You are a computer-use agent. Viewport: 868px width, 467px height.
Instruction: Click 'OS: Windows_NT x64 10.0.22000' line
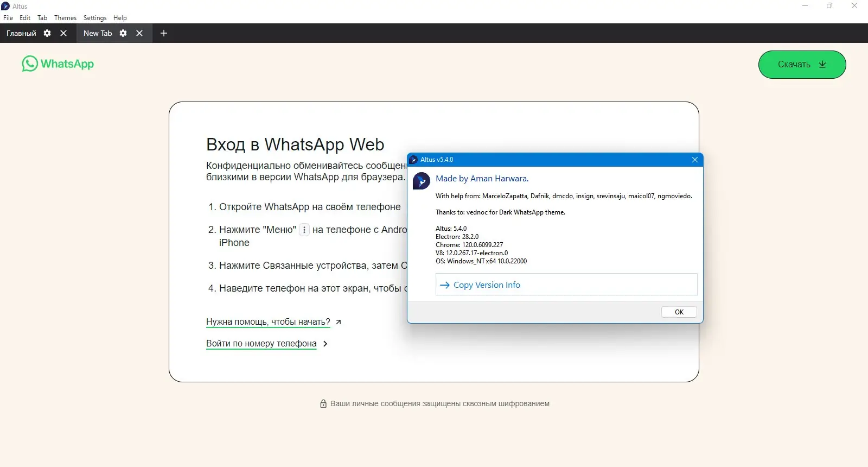481,261
